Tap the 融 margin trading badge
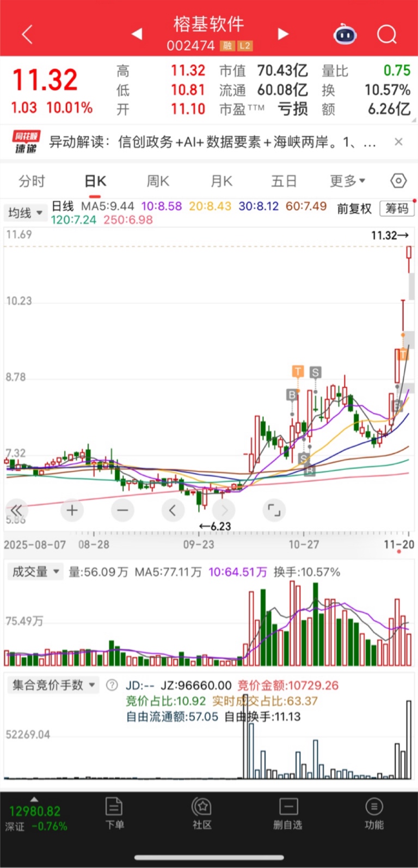The width and height of the screenshot is (418, 868). click(227, 46)
